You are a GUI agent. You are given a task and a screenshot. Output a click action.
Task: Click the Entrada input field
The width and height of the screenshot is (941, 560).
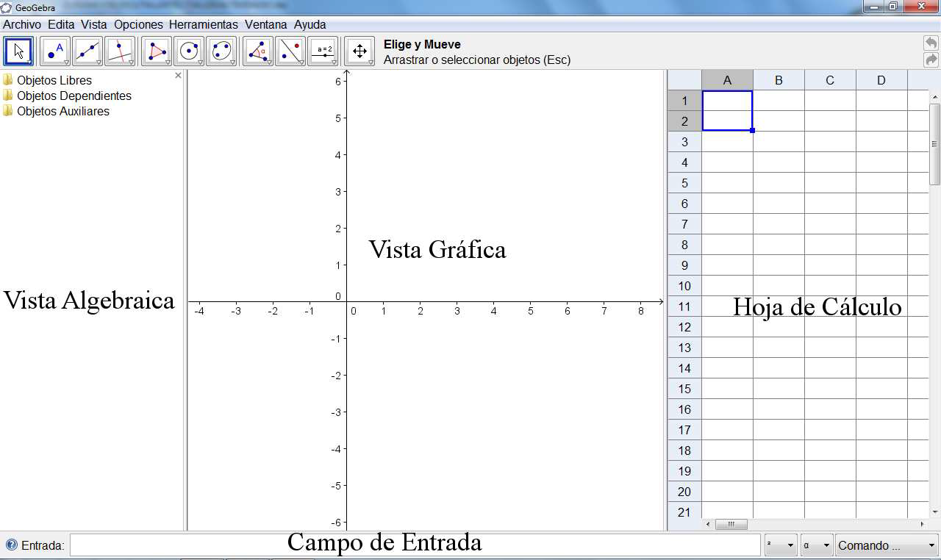[415, 545]
